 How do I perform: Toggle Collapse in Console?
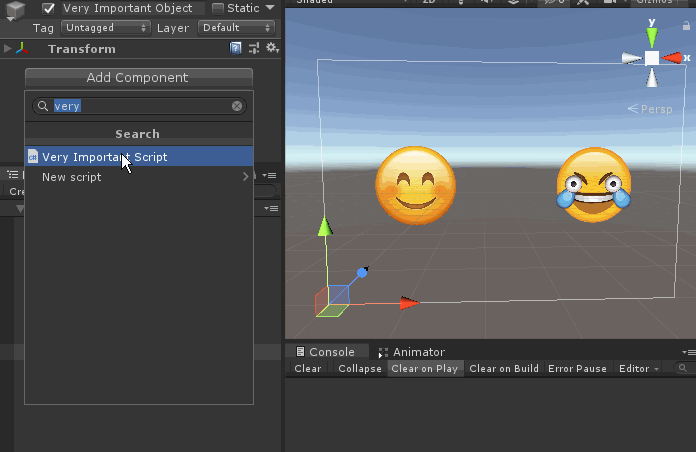360,369
